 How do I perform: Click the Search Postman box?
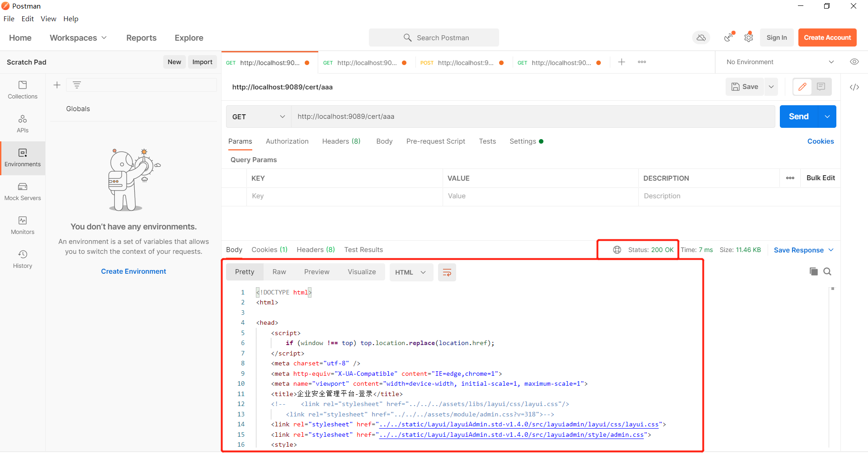coord(434,37)
